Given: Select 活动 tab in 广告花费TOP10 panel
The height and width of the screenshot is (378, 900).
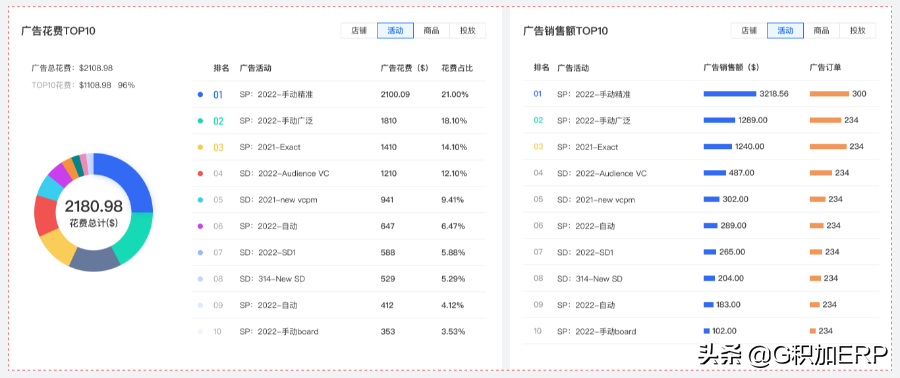Looking at the screenshot, I should pyautogui.click(x=395, y=31).
